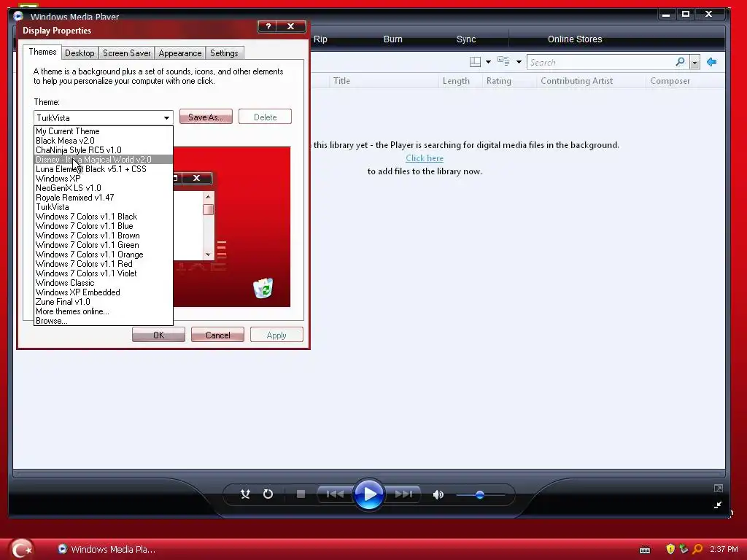This screenshot has height=560, width=747.
Task: Choose 'ChaNinja Style RC5 v1.0' theme
Action: coord(104,150)
